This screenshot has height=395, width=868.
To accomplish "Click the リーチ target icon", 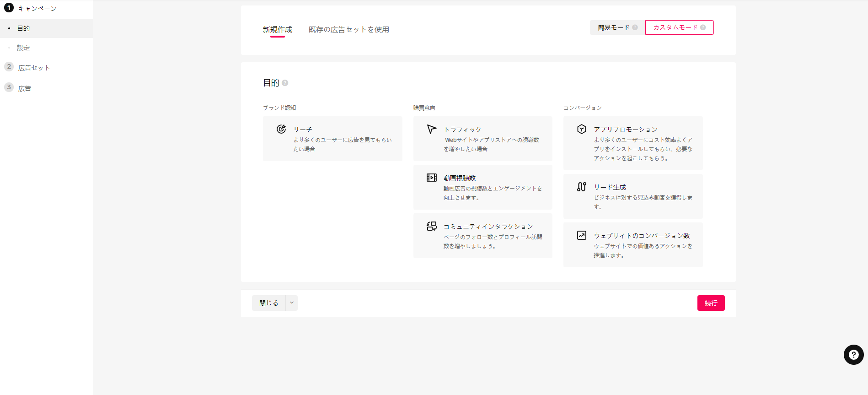I will click(x=281, y=129).
